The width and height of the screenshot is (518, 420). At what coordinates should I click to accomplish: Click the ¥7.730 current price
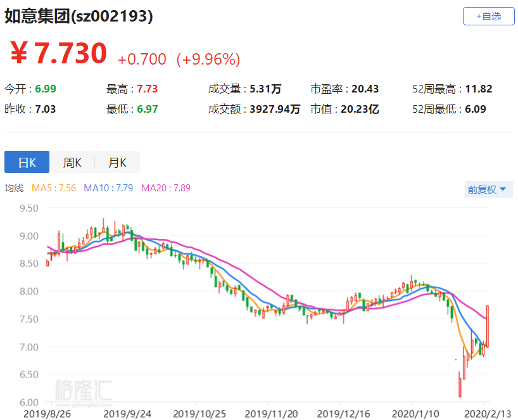pos(59,54)
